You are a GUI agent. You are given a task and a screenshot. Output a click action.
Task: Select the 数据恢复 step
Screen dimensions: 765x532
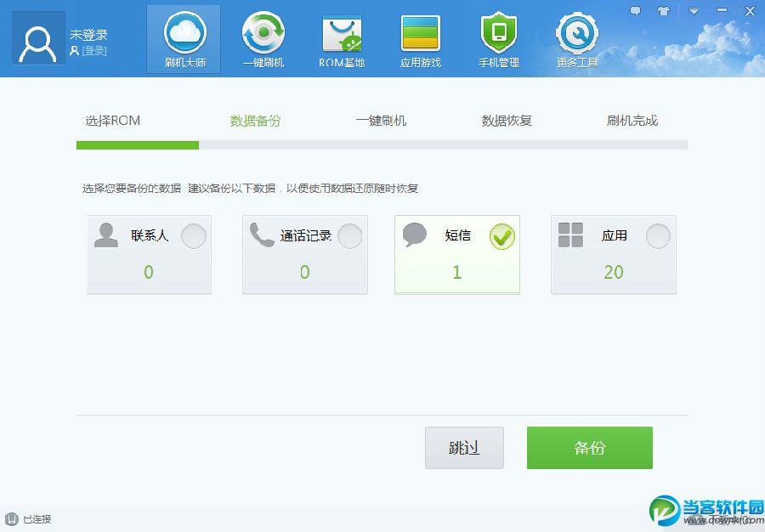click(507, 121)
